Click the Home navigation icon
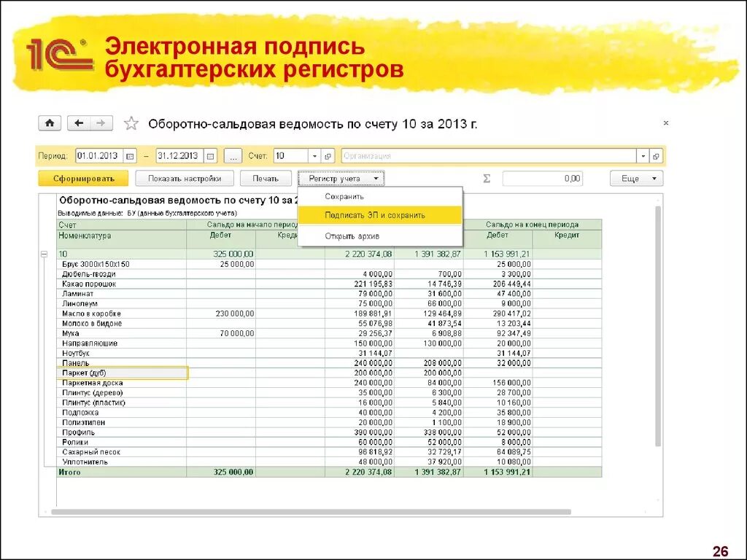 49,122
